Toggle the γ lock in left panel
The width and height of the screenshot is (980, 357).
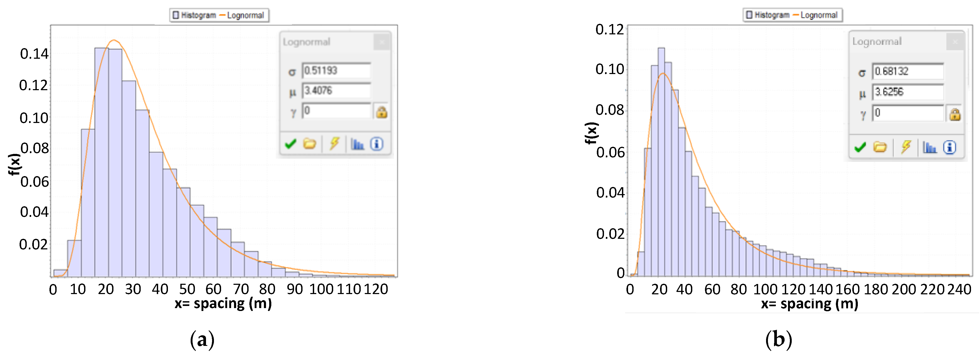(382, 112)
